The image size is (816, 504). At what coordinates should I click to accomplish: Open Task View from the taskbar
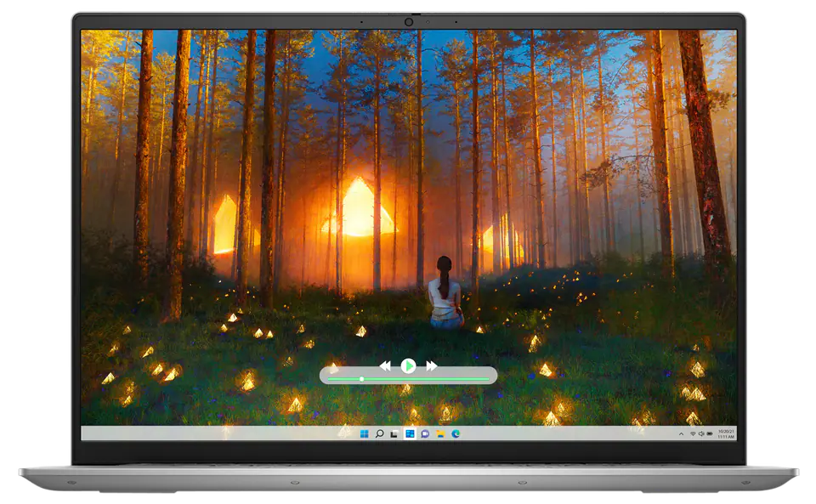(394, 433)
